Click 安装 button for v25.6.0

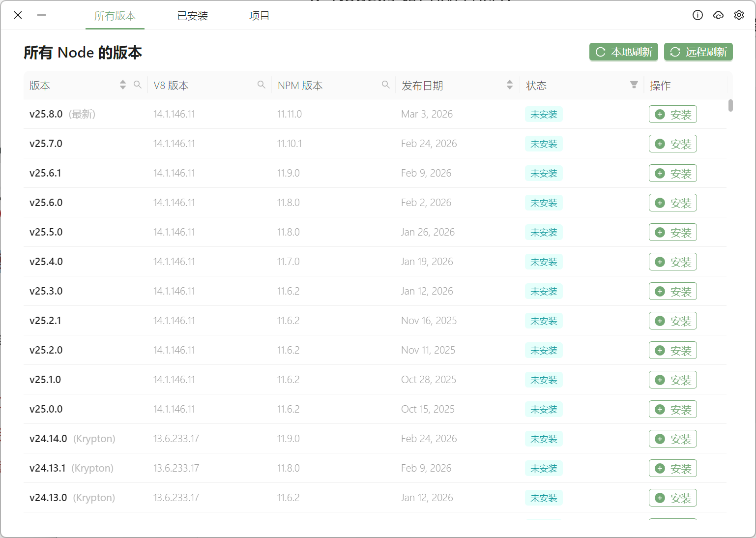[673, 203]
